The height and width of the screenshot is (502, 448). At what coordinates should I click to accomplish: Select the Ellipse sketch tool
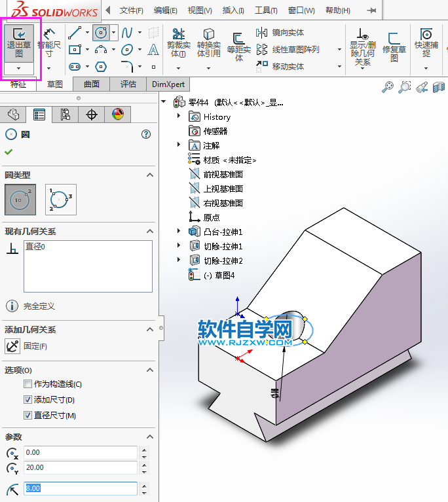pyautogui.click(x=127, y=50)
